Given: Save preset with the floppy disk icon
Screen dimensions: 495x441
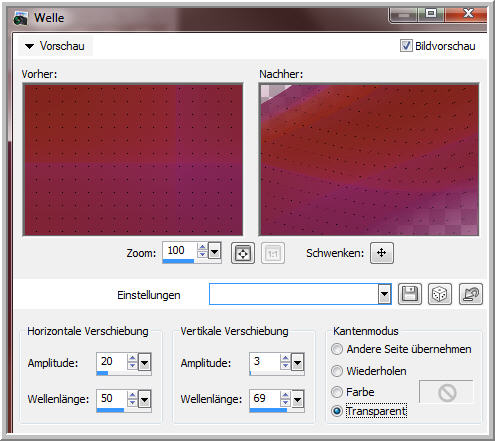Looking at the screenshot, I should coord(410,294).
